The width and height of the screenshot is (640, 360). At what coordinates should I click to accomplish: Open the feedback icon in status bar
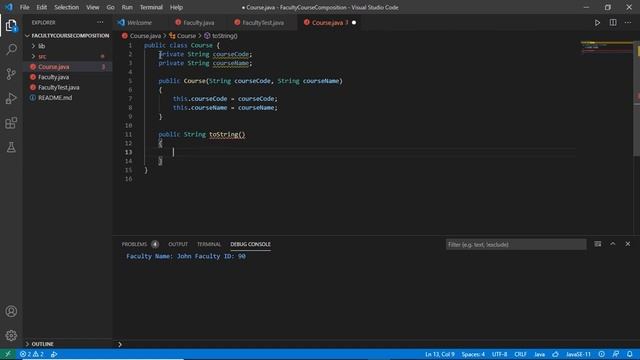coord(616,354)
